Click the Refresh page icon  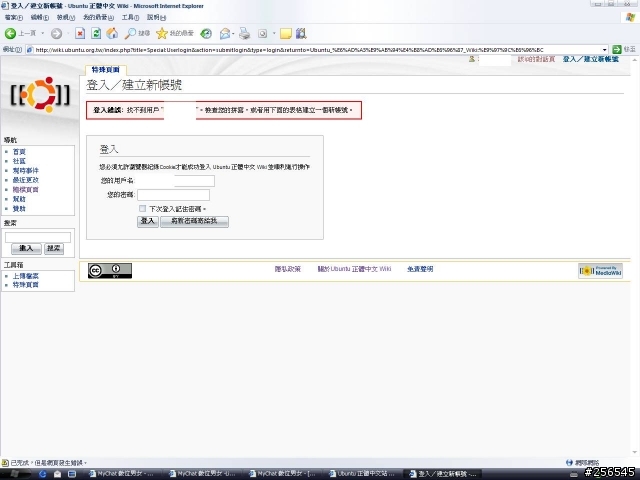(96, 33)
